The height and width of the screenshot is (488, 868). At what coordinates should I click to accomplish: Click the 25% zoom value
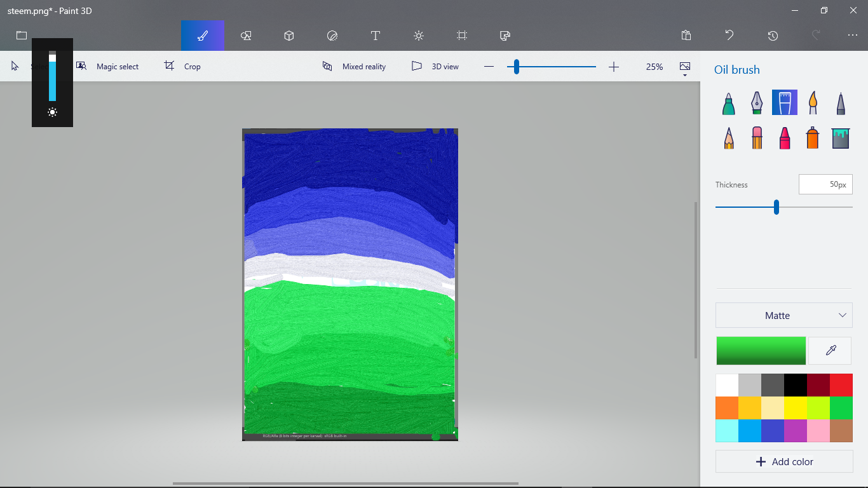pyautogui.click(x=654, y=67)
